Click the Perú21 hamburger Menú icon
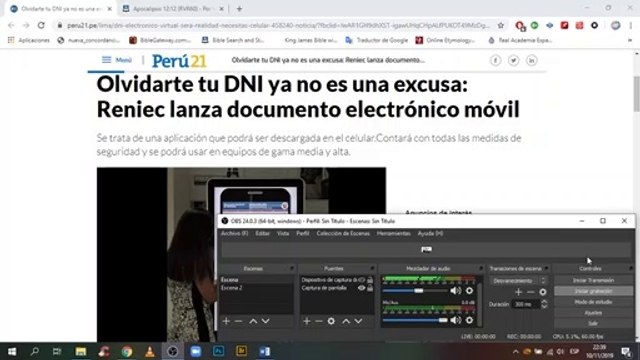This screenshot has width=640, height=360. [x=107, y=60]
